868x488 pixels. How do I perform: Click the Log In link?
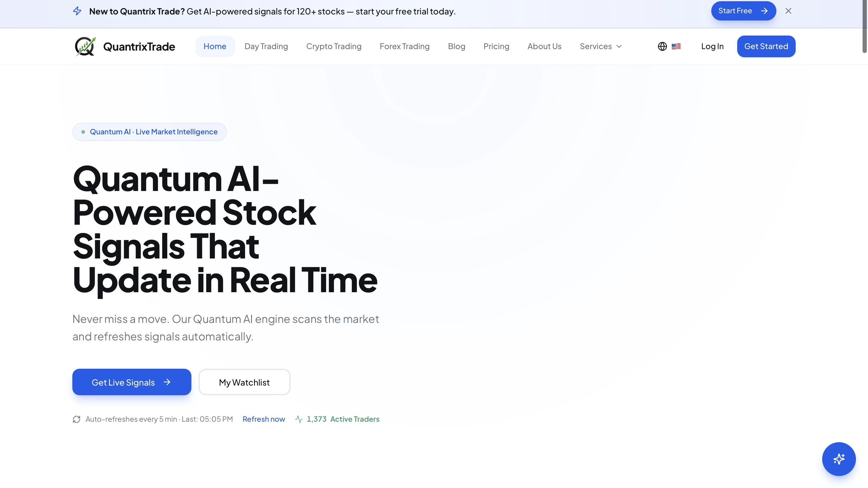pos(712,46)
